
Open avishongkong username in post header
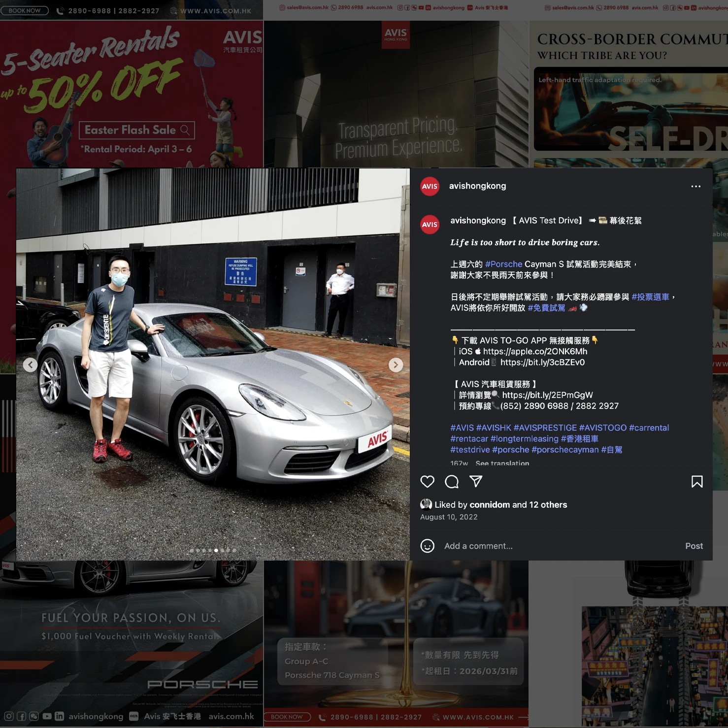tap(477, 186)
